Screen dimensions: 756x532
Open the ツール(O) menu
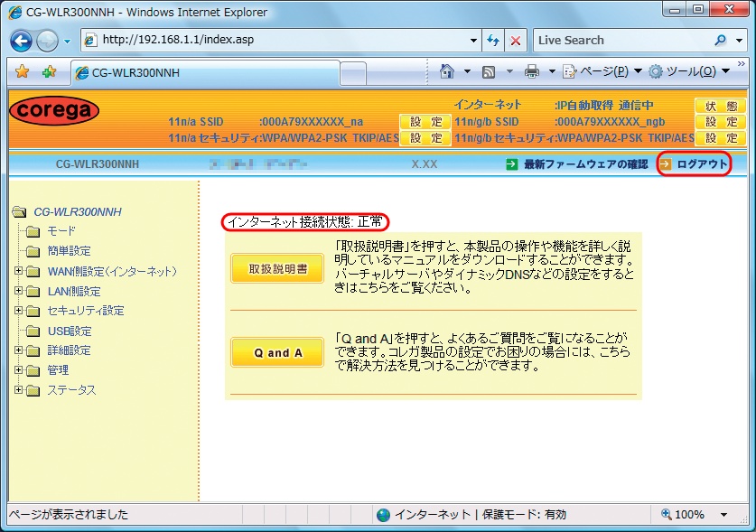[689, 71]
